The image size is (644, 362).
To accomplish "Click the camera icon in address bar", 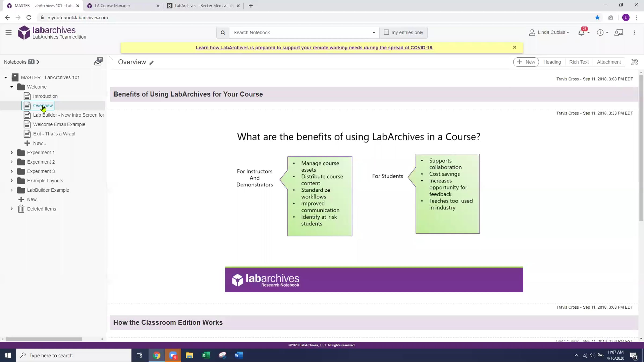I will (611, 17).
